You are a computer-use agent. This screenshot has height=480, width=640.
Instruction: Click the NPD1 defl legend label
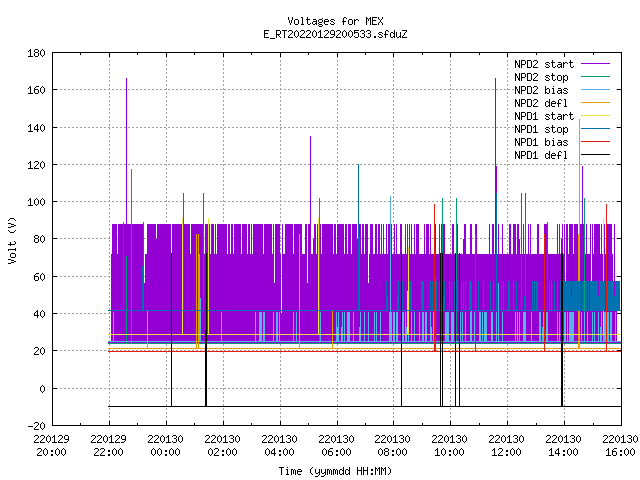(541, 156)
